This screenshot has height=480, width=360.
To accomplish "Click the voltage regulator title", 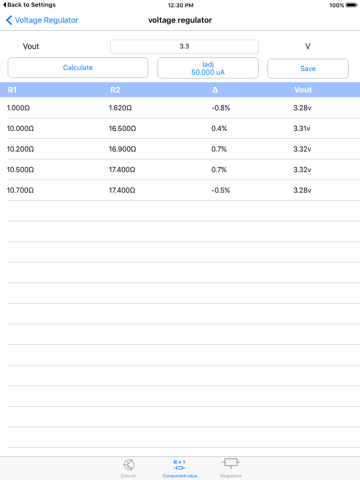I will coord(180,20).
